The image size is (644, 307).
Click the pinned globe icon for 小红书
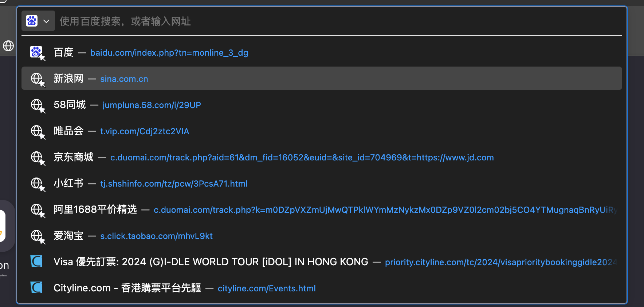(x=37, y=184)
